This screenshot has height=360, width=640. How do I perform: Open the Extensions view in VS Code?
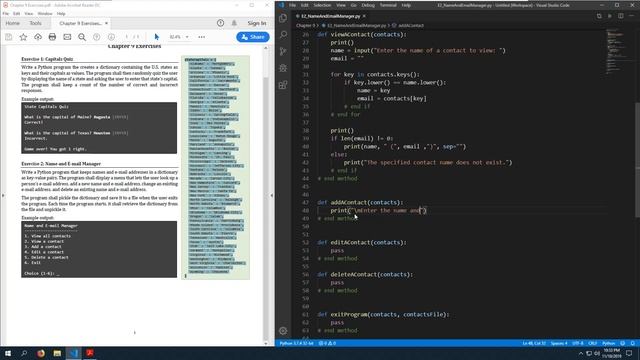pos(283,85)
